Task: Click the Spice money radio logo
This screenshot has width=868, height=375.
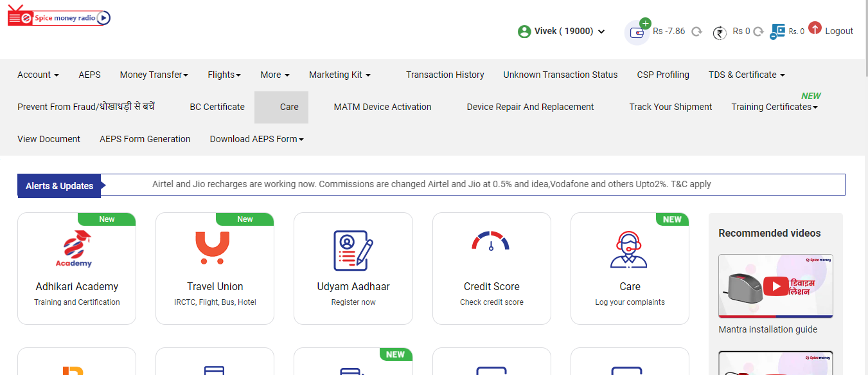Action: 58,15
